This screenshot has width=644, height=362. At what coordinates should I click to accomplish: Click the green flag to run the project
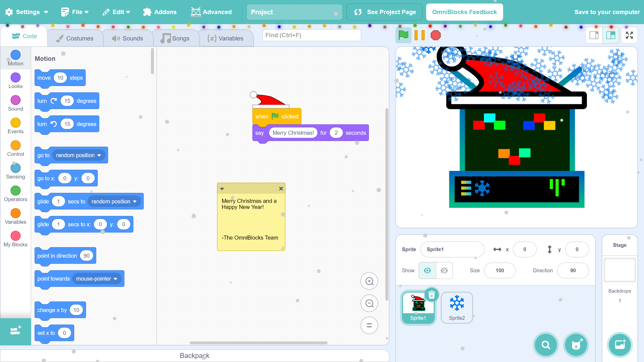(x=403, y=35)
